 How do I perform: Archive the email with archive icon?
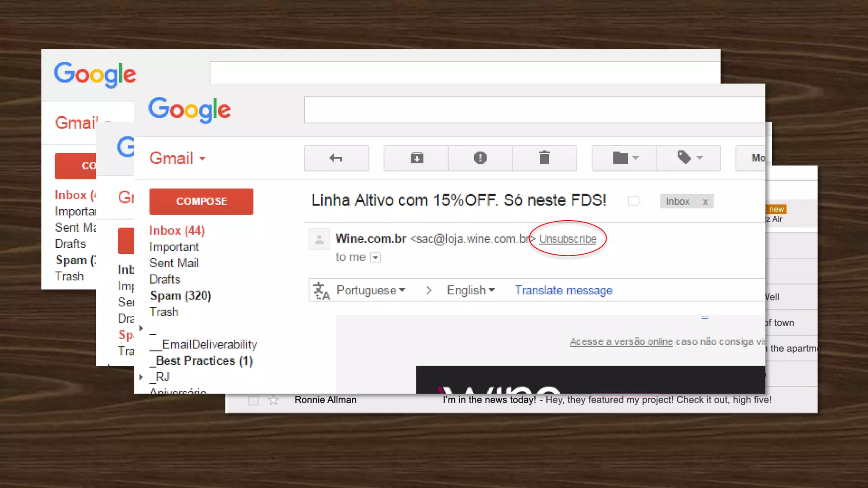coord(416,158)
